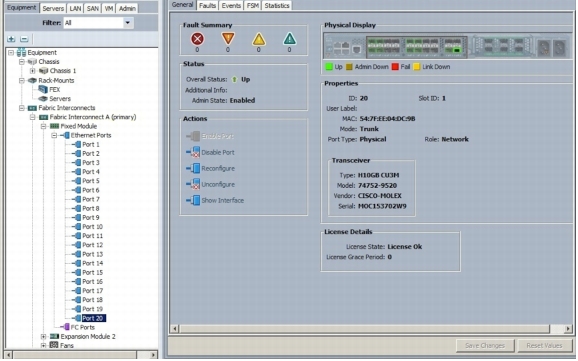Open the Admin navigation tab
578x361 pixels.
(x=127, y=8)
